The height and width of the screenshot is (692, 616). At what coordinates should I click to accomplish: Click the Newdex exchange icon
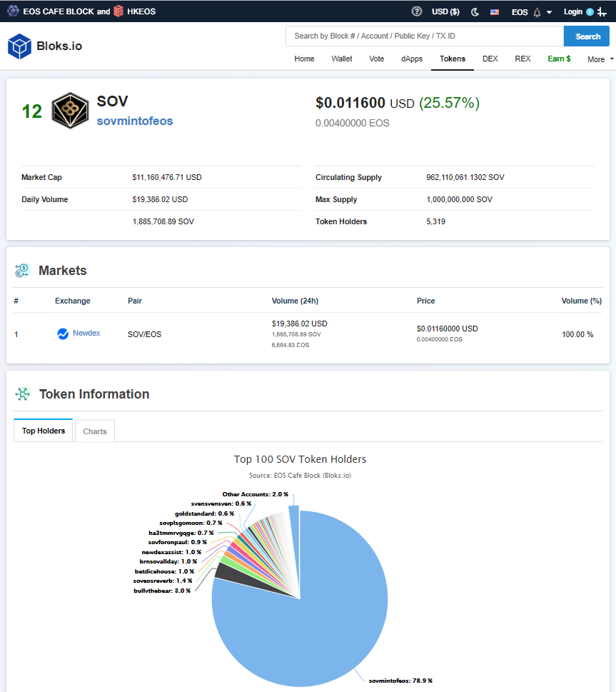coord(63,334)
